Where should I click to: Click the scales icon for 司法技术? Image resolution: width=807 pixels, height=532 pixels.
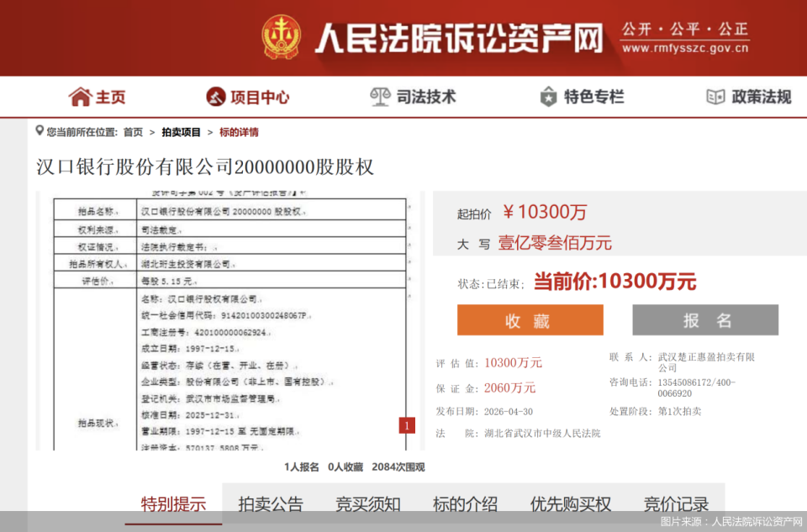(x=380, y=97)
